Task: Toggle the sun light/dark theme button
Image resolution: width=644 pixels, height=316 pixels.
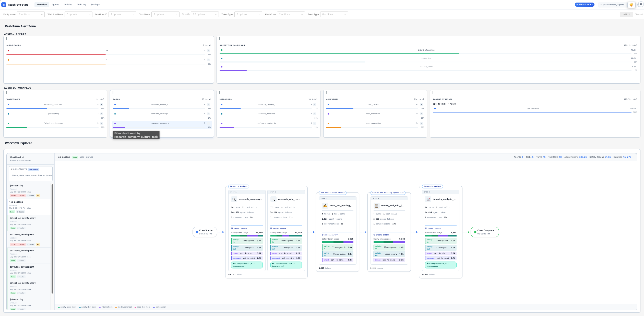Action: (x=631, y=5)
